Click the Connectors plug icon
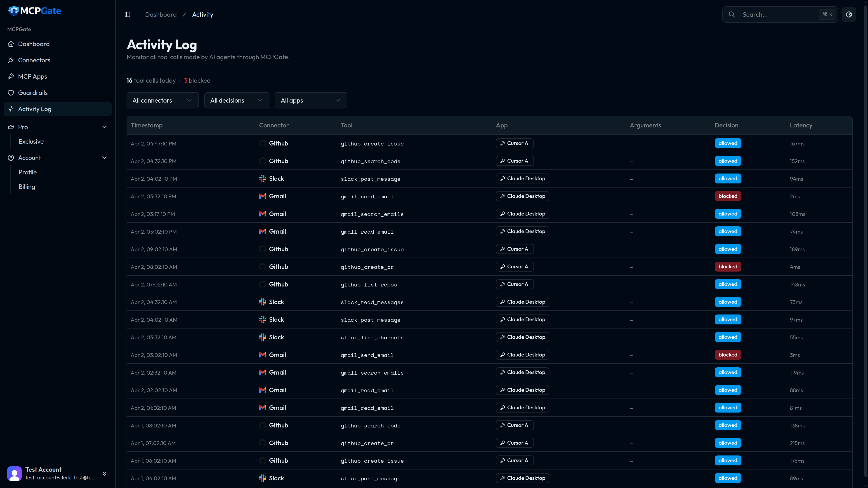 [11, 60]
